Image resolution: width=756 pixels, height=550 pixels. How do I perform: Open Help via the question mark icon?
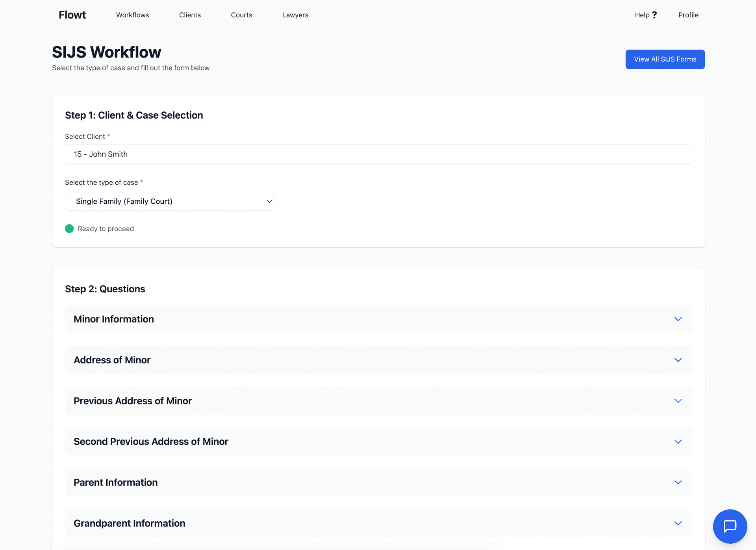[x=655, y=15]
